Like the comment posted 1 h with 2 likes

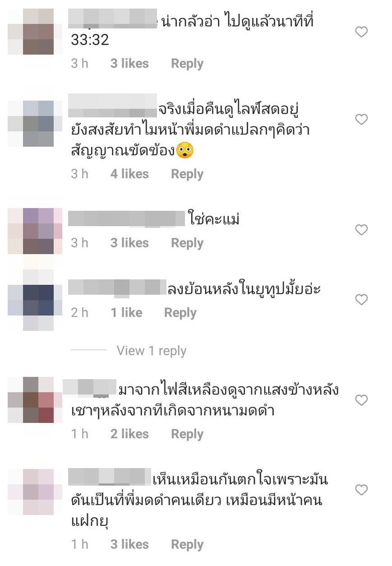[x=362, y=400]
